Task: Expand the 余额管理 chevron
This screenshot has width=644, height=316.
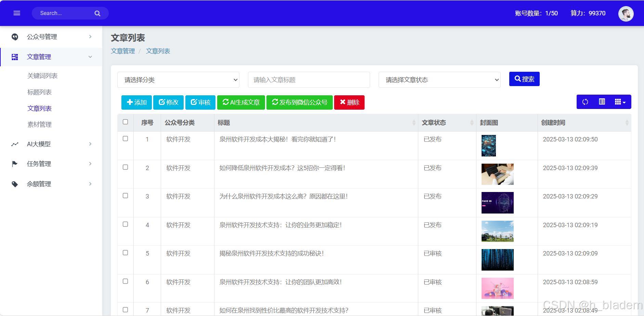Action: [90, 184]
